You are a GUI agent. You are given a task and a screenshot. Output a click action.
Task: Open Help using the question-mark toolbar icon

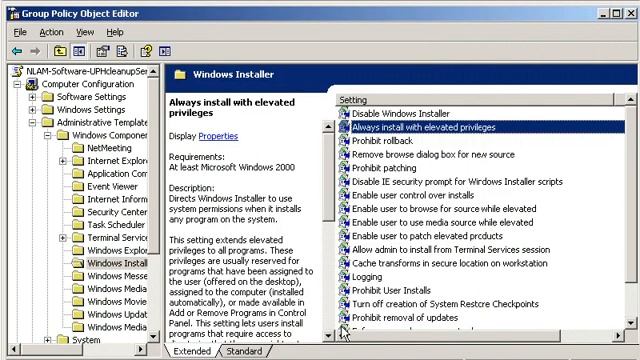(x=146, y=51)
